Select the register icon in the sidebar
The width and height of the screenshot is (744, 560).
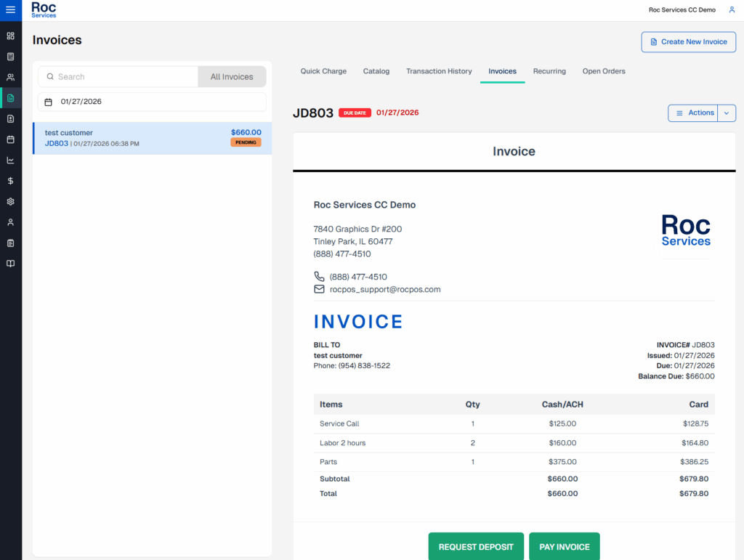pyautogui.click(x=10, y=56)
